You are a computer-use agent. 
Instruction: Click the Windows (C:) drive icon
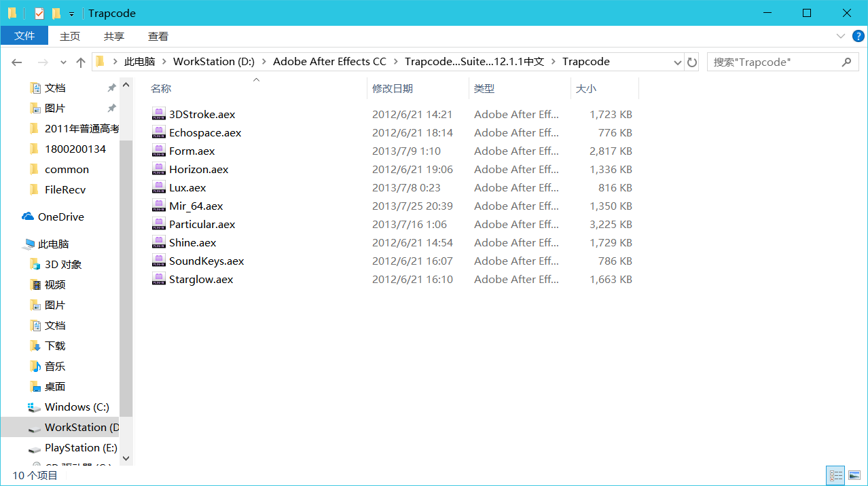point(34,407)
